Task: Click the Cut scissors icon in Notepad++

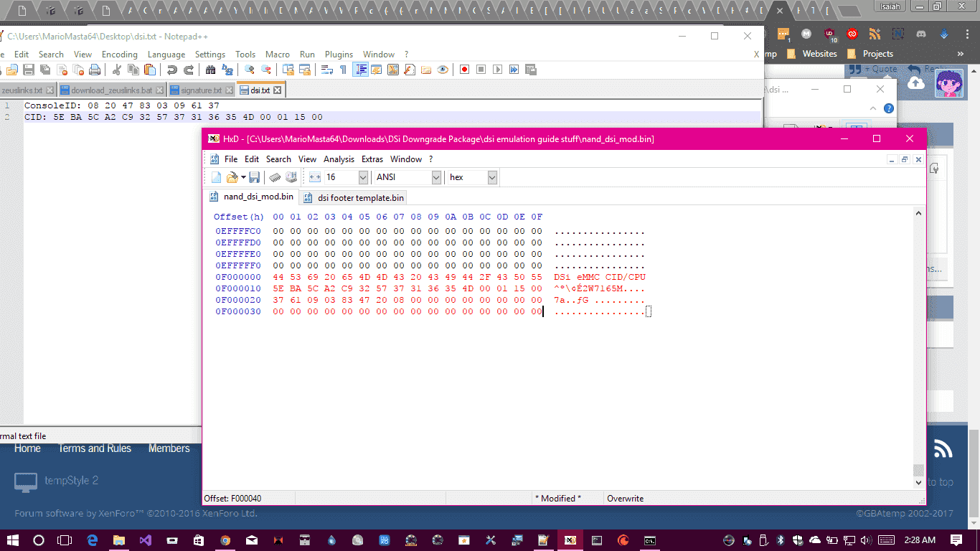Action: pos(117,70)
